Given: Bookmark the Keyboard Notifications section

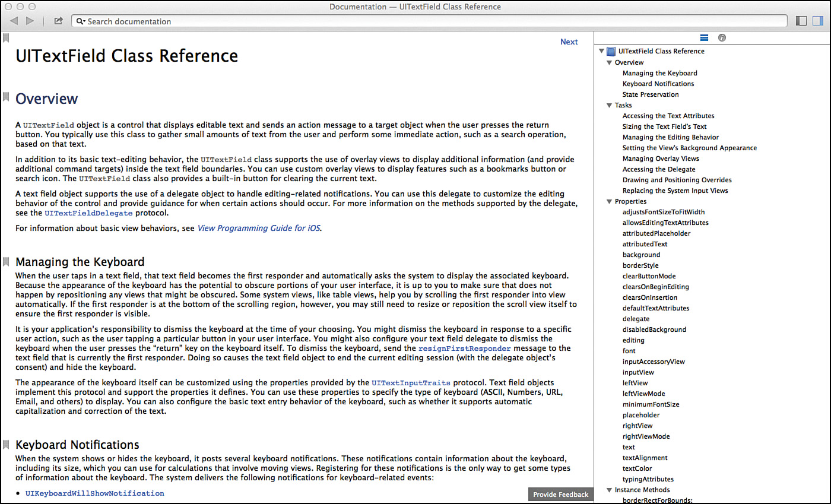Looking at the screenshot, I should pos(6,444).
